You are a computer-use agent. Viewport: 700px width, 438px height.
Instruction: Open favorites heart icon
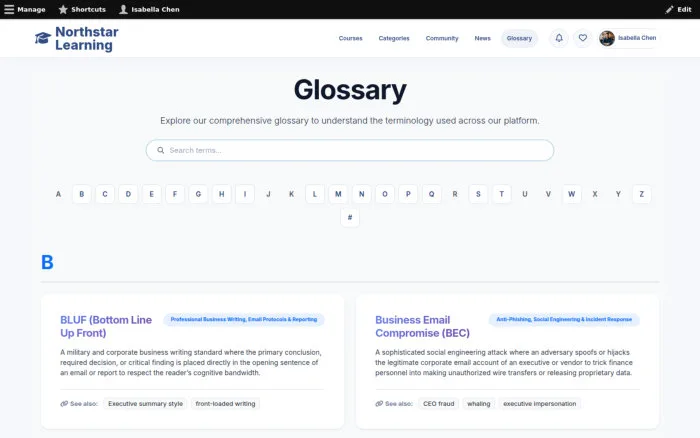click(583, 38)
